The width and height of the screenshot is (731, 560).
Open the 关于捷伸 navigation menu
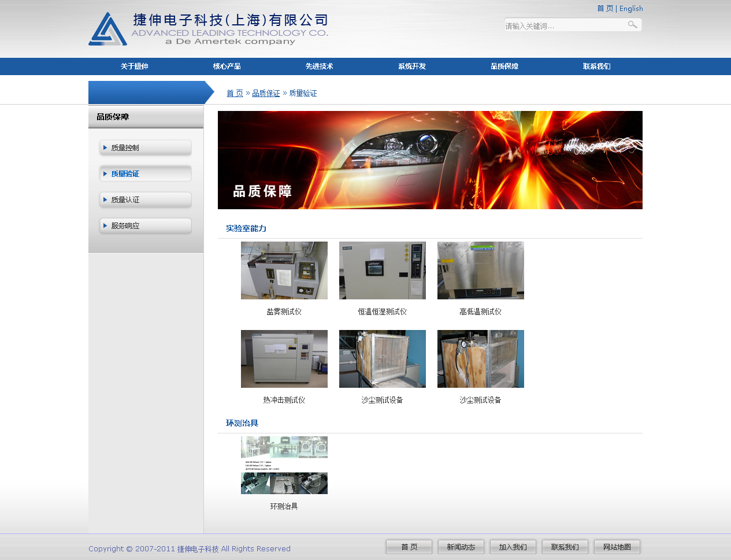[134, 66]
